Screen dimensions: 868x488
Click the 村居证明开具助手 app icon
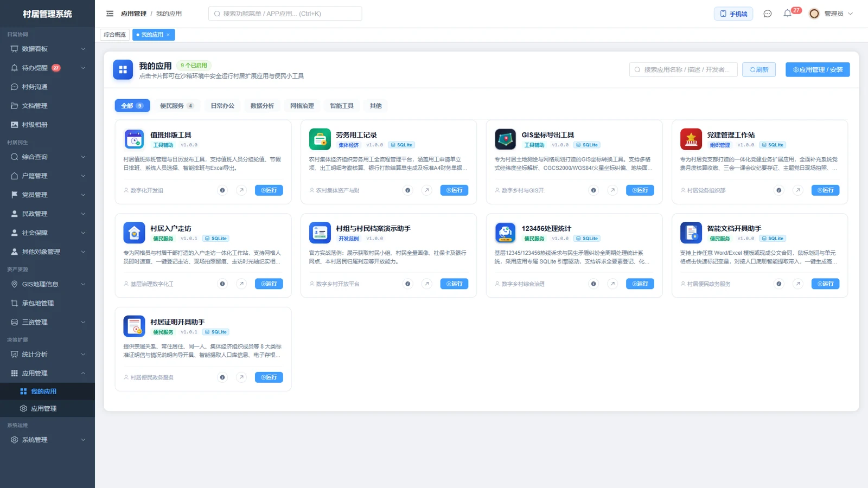[x=134, y=326]
